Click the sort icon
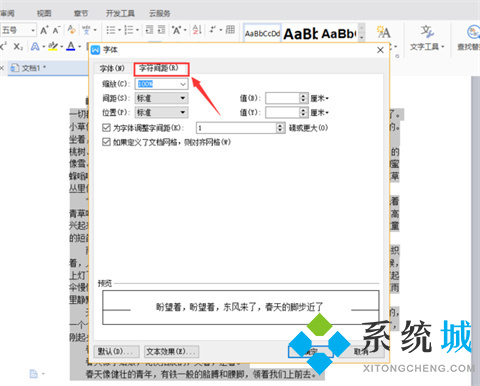 point(197,30)
